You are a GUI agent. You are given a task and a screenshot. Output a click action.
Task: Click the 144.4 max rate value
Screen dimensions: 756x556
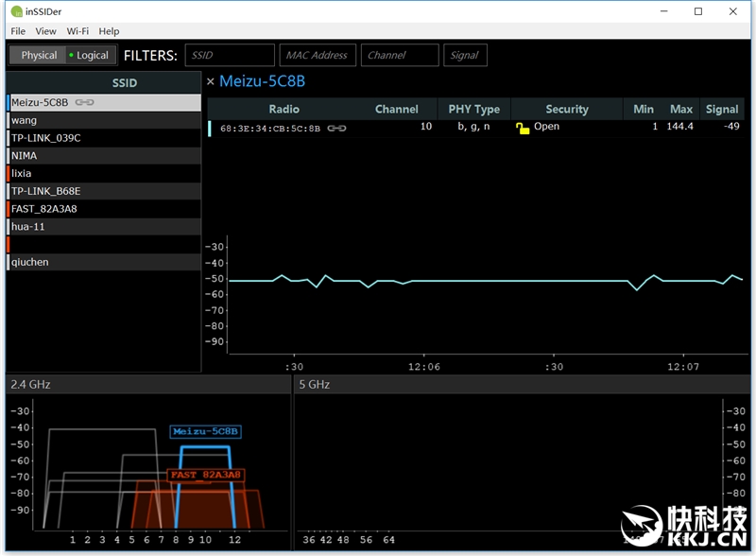coord(679,127)
